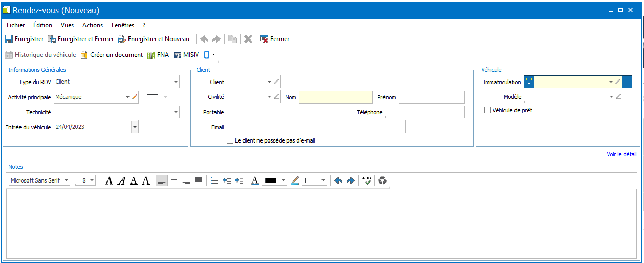Expand the Modèle dropdown
644x263 pixels.
pyautogui.click(x=611, y=96)
